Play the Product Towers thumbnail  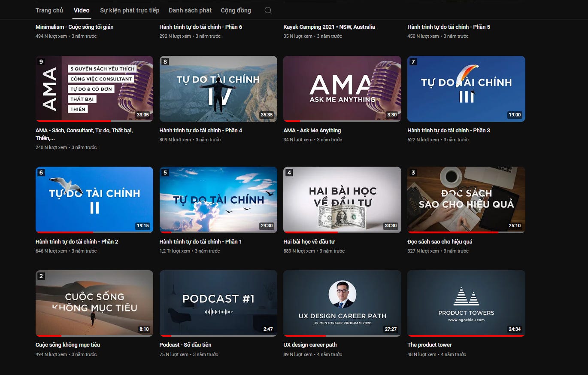(x=466, y=303)
